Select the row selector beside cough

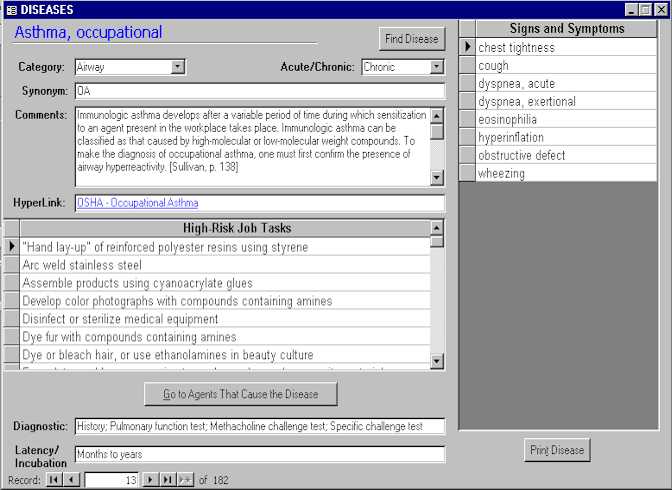click(467, 66)
